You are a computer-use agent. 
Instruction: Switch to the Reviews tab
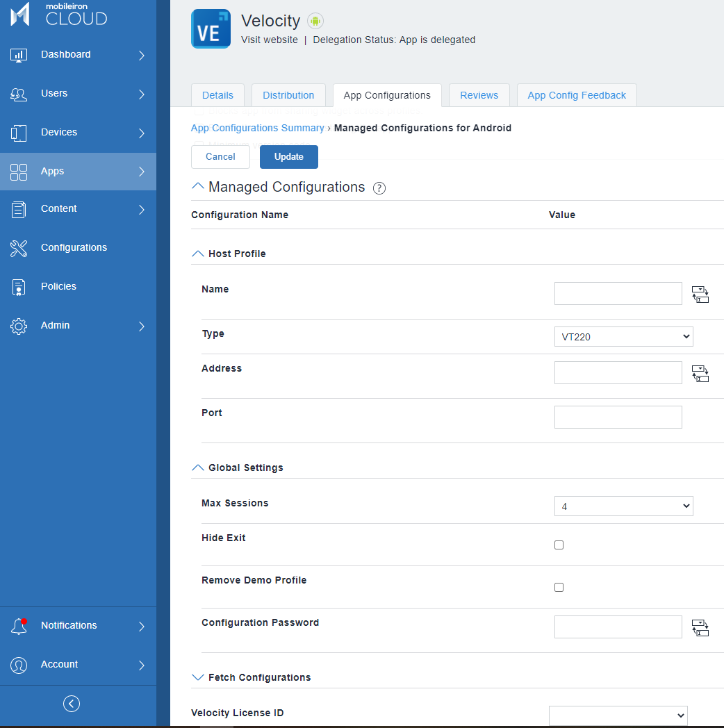479,95
